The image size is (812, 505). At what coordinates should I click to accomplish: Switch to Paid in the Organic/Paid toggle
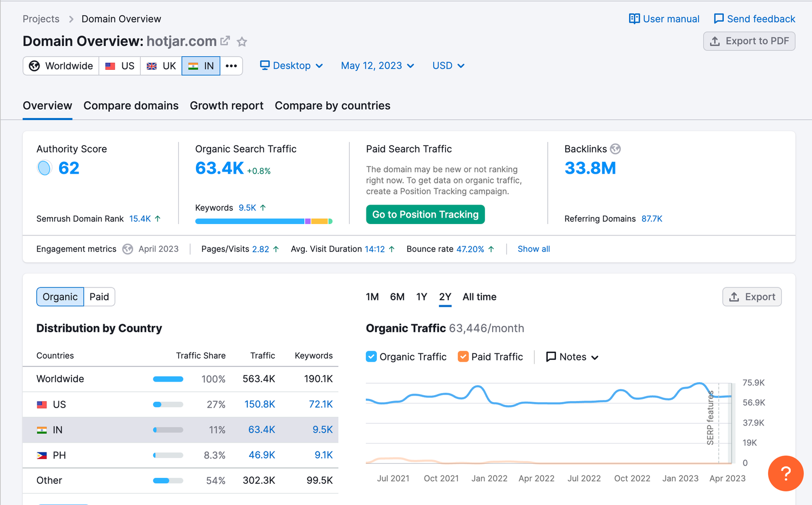99,297
